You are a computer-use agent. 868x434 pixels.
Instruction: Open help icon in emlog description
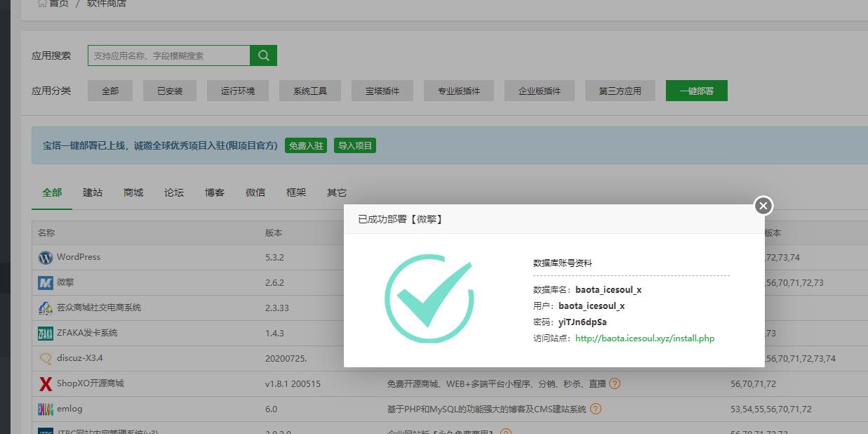[596, 409]
